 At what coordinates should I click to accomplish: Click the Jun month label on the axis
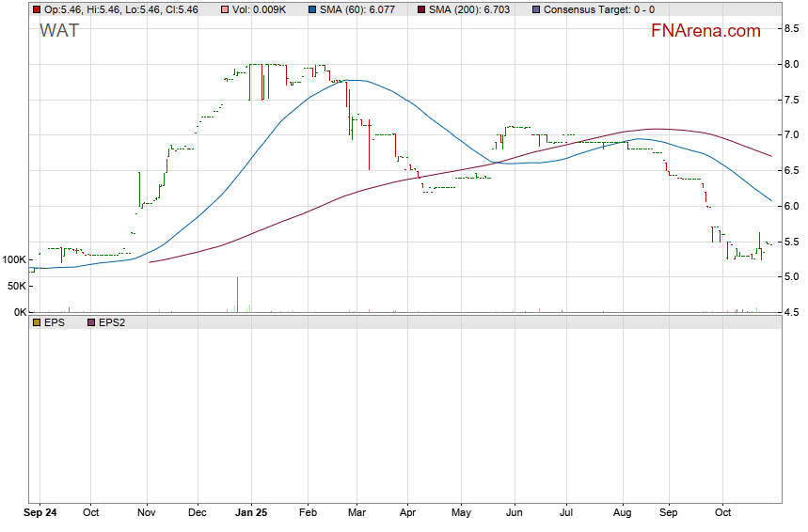[514, 514]
